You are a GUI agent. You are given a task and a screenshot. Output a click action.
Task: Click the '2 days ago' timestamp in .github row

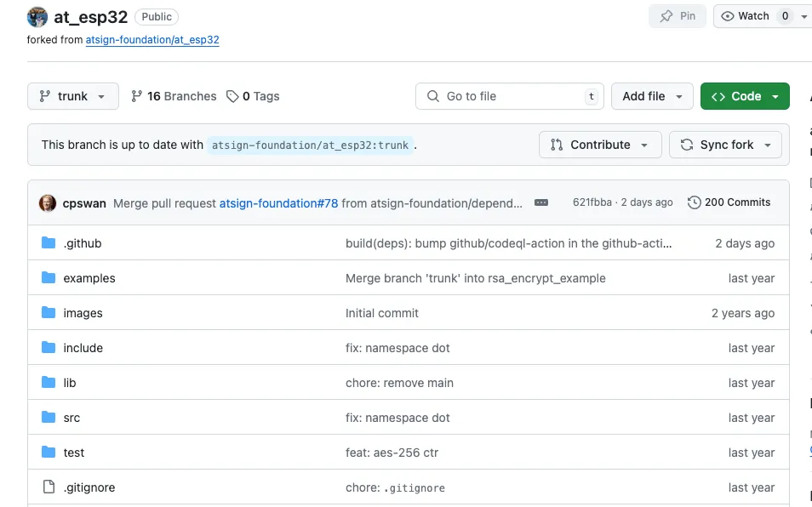click(745, 243)
